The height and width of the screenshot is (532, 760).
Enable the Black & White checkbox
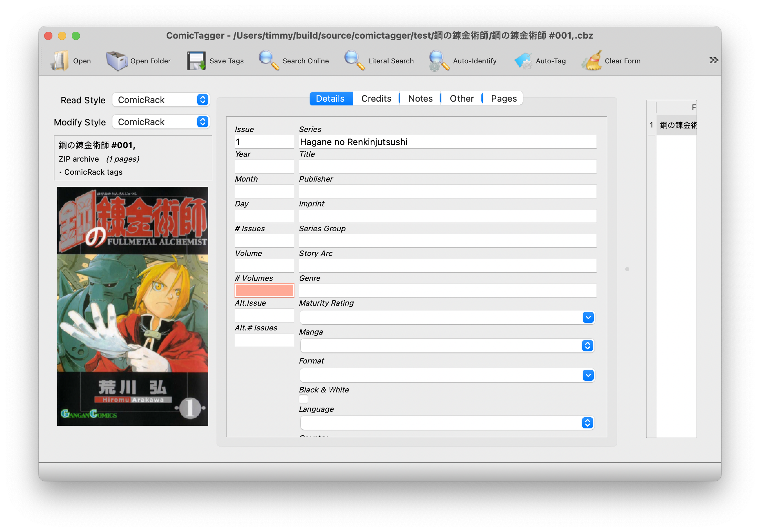(x=303, y=399)
